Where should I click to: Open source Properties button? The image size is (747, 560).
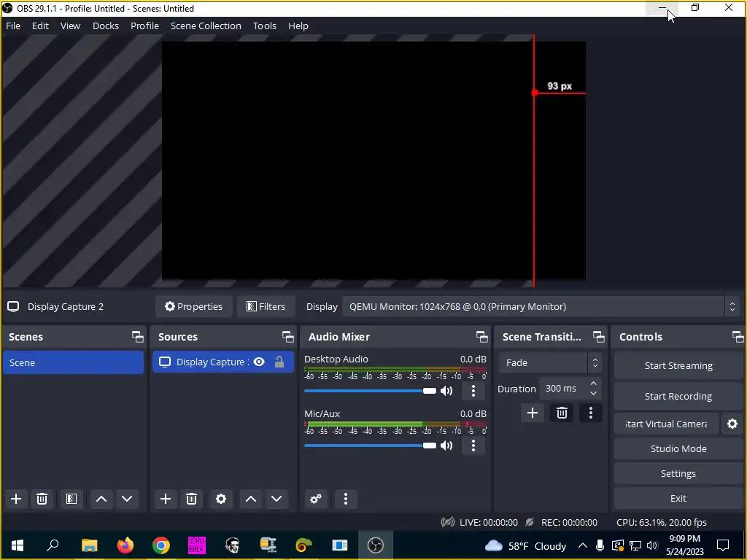click(194, 307)
